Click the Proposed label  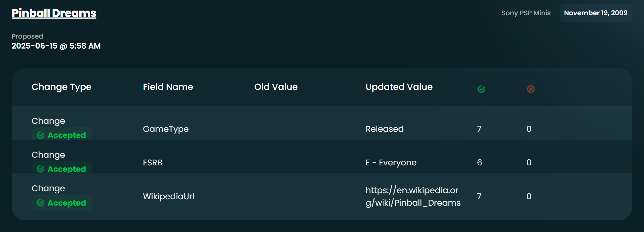27,36
